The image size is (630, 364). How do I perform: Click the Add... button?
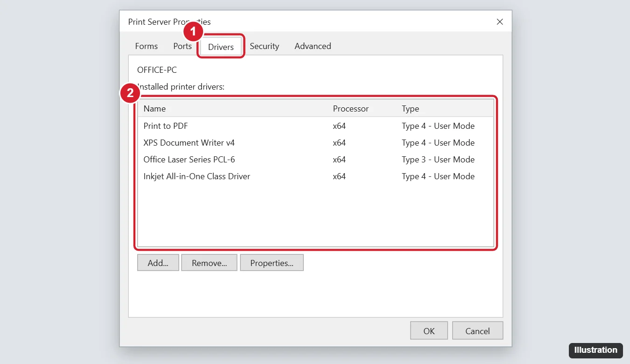coord(158,263)
